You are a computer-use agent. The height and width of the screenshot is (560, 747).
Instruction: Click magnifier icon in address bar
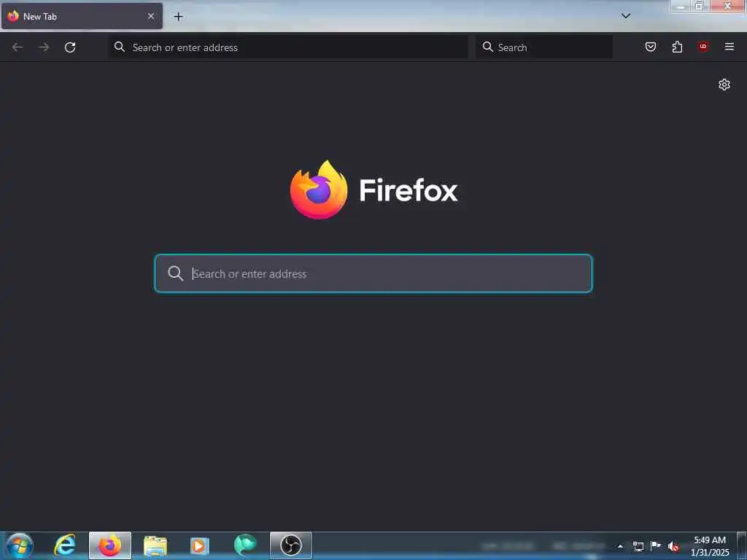click(x=120, y=47)
